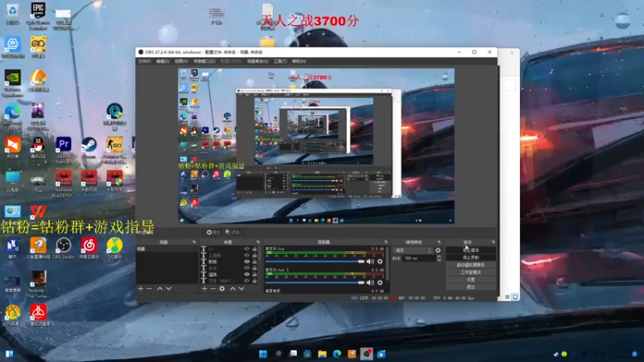Open GeForce Experience desktop icon

[12, 84]
